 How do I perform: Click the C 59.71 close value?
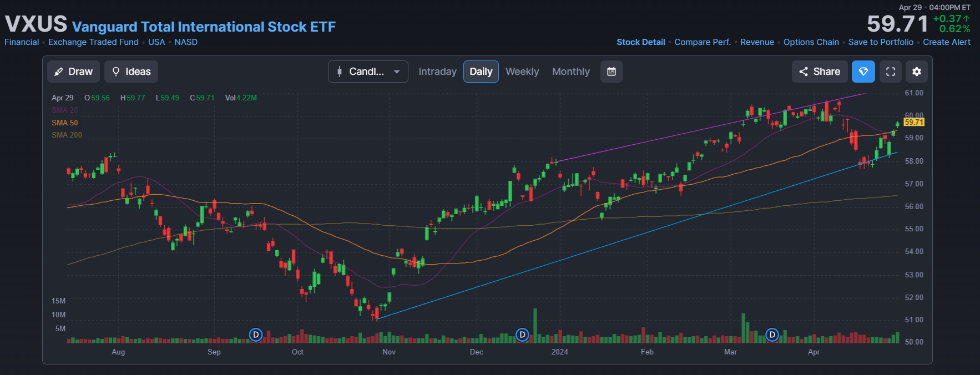pos(202,98)
